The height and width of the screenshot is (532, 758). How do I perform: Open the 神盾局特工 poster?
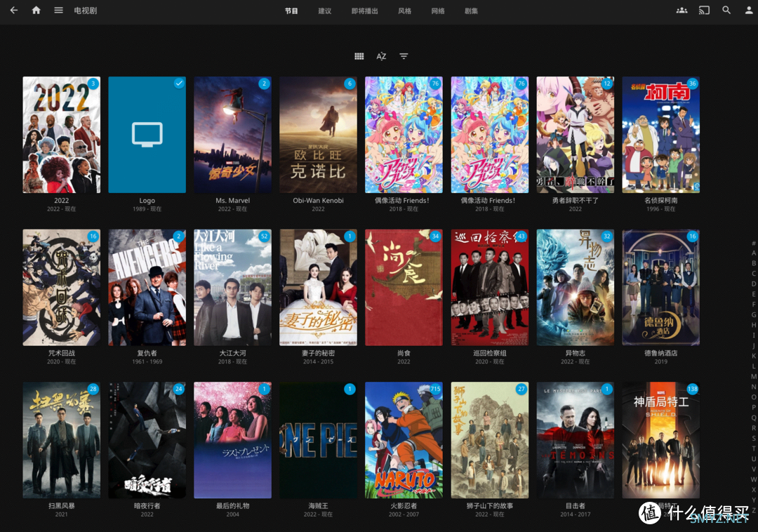661,440
